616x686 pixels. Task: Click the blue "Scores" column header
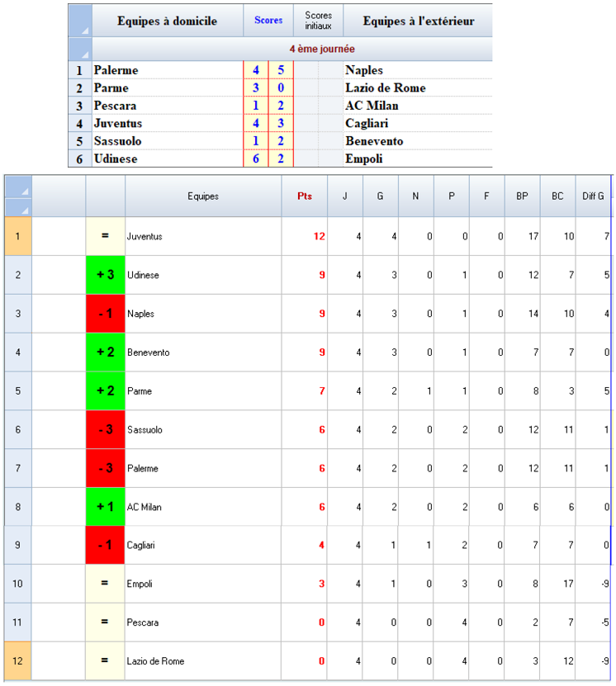point(268,21)
